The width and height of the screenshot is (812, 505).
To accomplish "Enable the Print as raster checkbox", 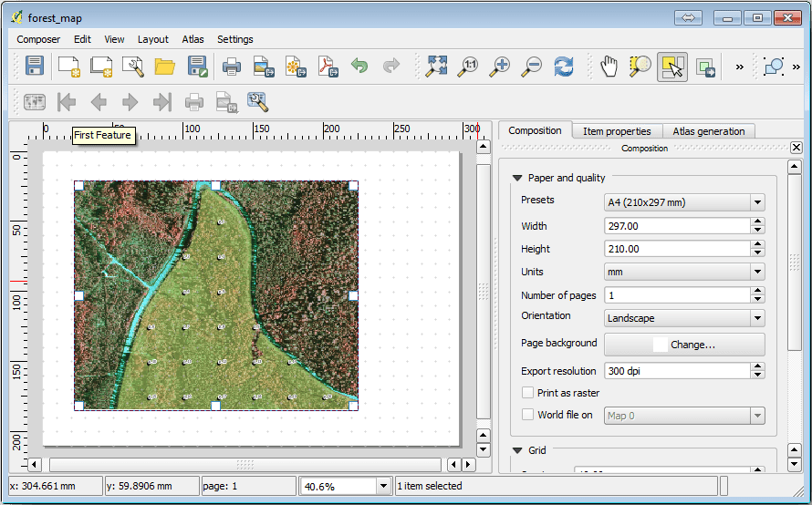I will (x=527, y=393).
